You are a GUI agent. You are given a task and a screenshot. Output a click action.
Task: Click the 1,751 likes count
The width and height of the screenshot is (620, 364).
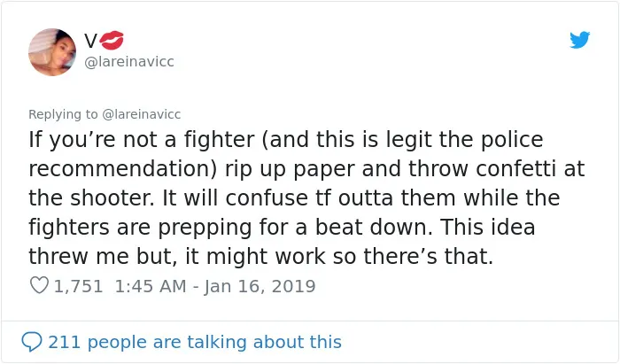(78, 286)
